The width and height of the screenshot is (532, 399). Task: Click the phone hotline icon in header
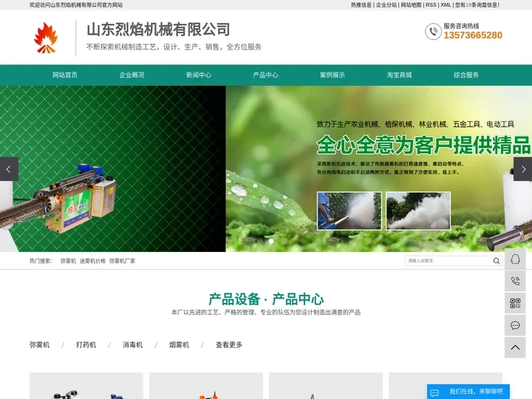[433, 32]
